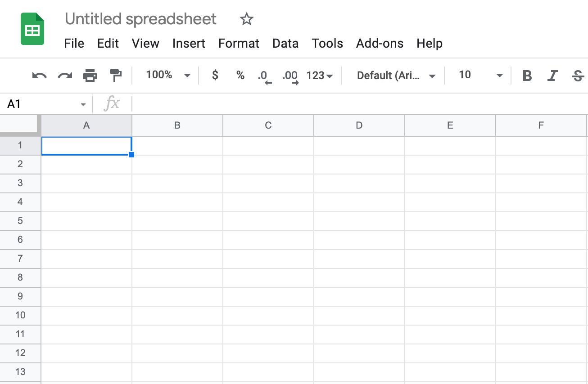Toggle Strikethrough formatting
Viewport: 588px width, 384px height.
[x=578, y=76]
